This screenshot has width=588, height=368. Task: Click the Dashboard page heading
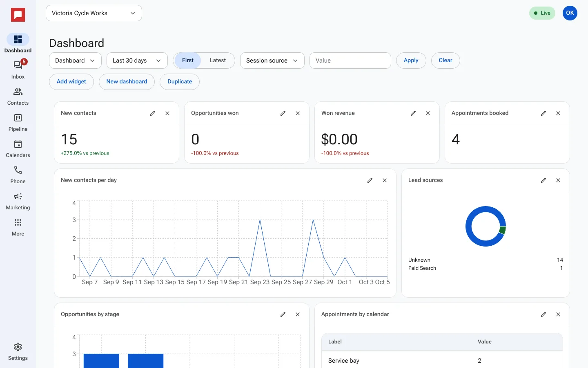pos(77,43)
